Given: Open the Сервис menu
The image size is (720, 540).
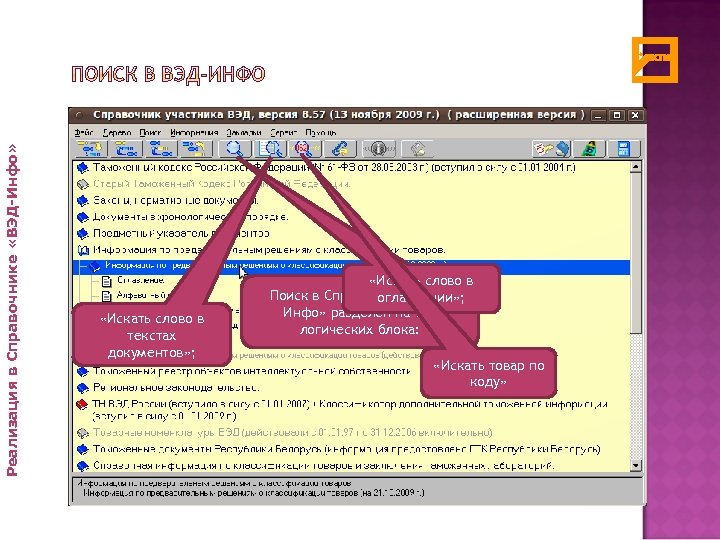Looking at the screenshot, I should [x=284, y=133].
